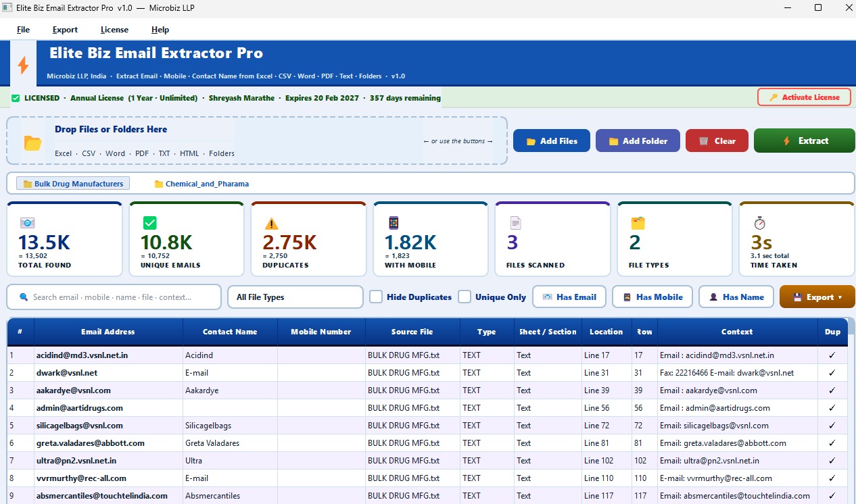The image size is (856, 504).
Task: Click the Files Scanned document icon
Action: [516, 222]
